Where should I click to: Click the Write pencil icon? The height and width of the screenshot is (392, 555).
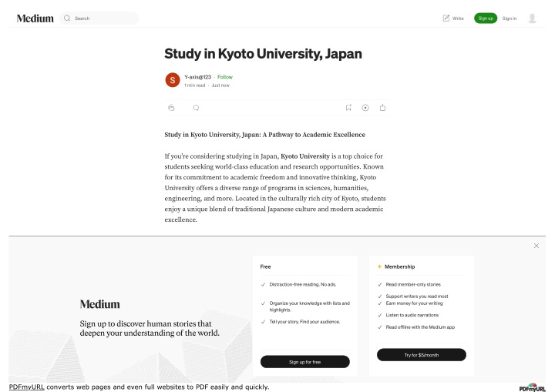(446, 18)
